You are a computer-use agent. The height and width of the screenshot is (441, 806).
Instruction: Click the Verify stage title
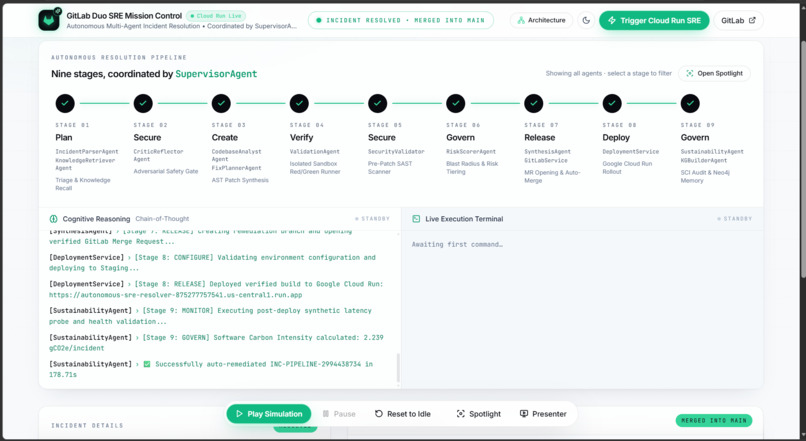click(301, 138)
